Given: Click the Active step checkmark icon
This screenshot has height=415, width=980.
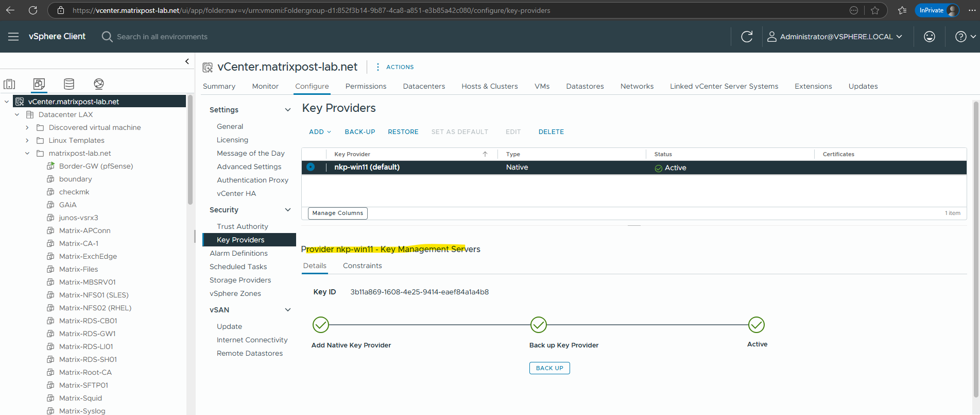Looking at the screenshot, I should [x=757, y=325].
